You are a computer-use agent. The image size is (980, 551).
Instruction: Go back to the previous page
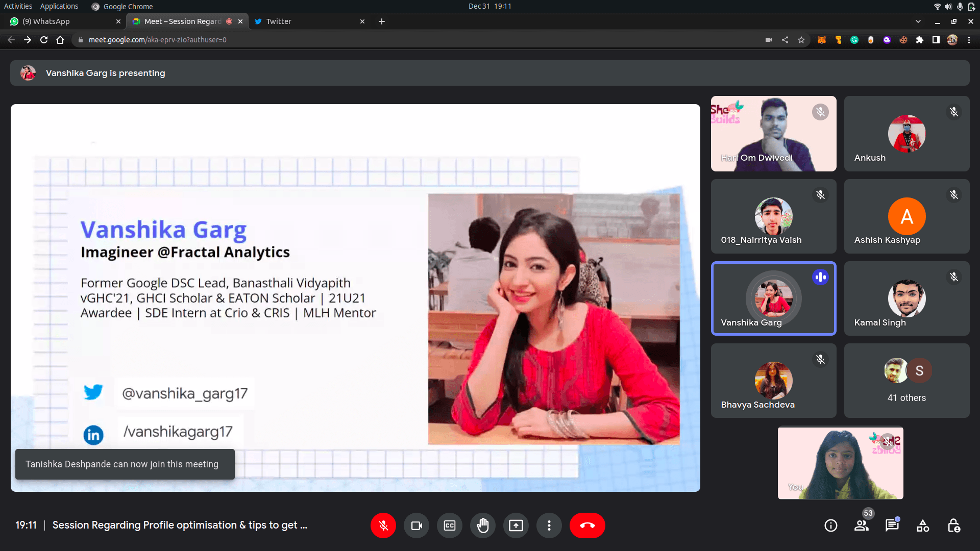click(11, 40)
